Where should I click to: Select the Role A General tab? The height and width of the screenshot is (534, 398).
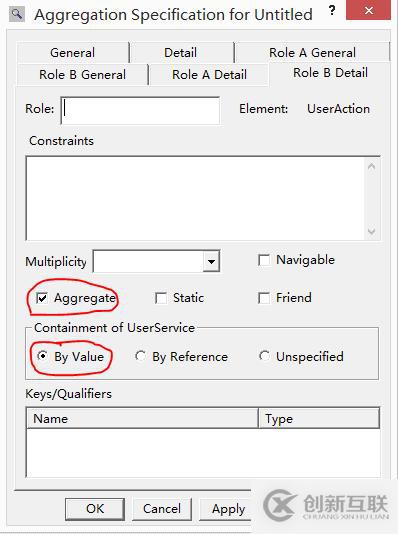pos(312,52)
